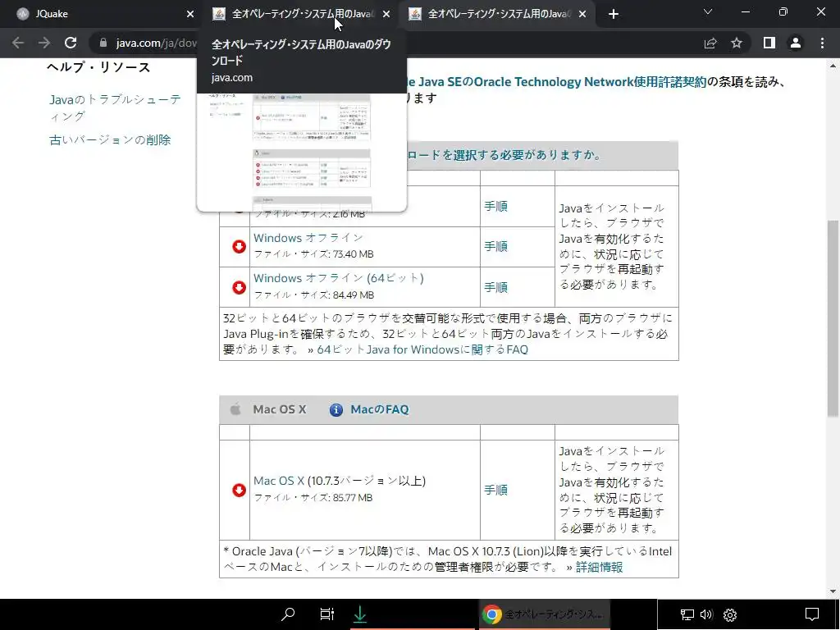
Task: Close the JQuake tab
Action: click(x=190, y=14)
